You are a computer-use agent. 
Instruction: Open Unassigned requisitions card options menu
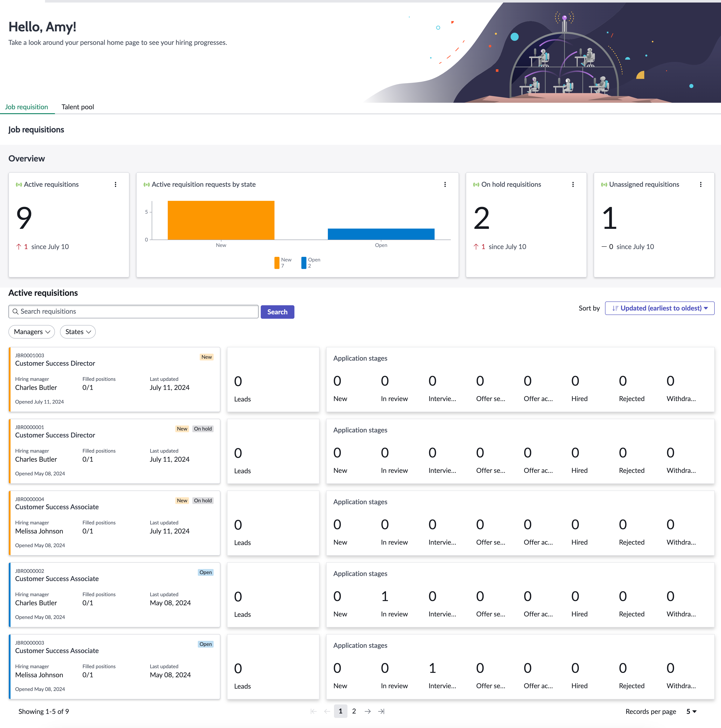[x=700, y=184]
